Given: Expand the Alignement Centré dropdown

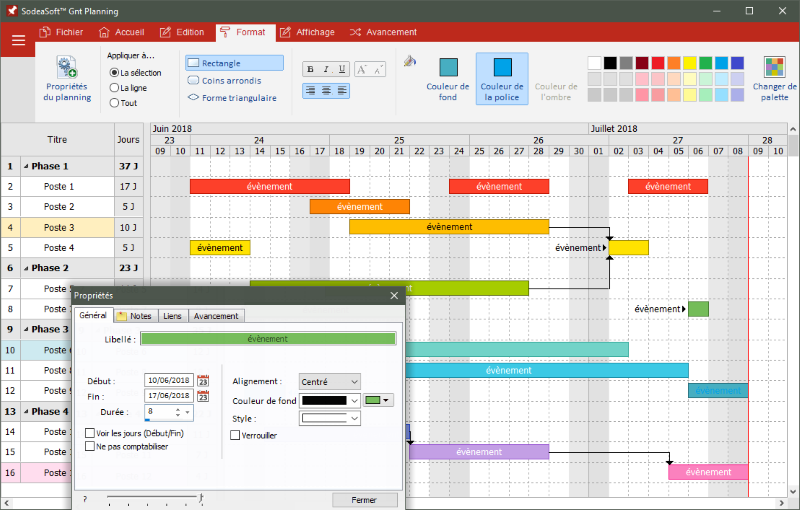Looking at the screenshot, I should (330, 381).
